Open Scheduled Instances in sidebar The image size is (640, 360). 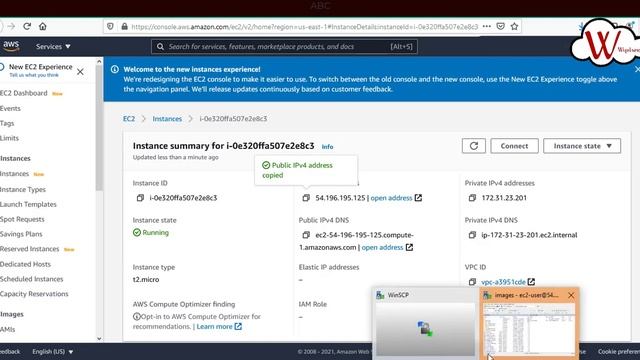coord(31,279)
